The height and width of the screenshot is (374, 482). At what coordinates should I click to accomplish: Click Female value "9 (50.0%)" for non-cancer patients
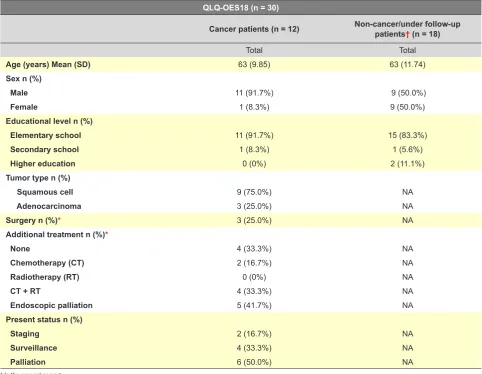coord(408,107)
